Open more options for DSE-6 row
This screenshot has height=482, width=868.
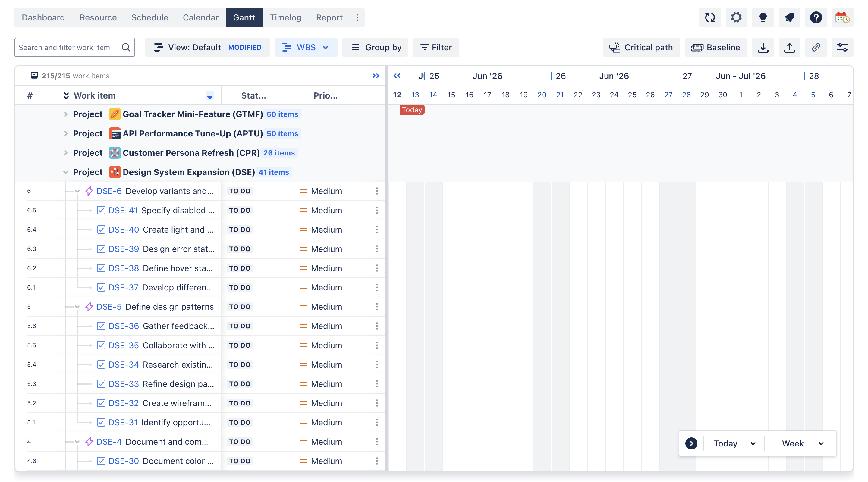pos(377,191)
